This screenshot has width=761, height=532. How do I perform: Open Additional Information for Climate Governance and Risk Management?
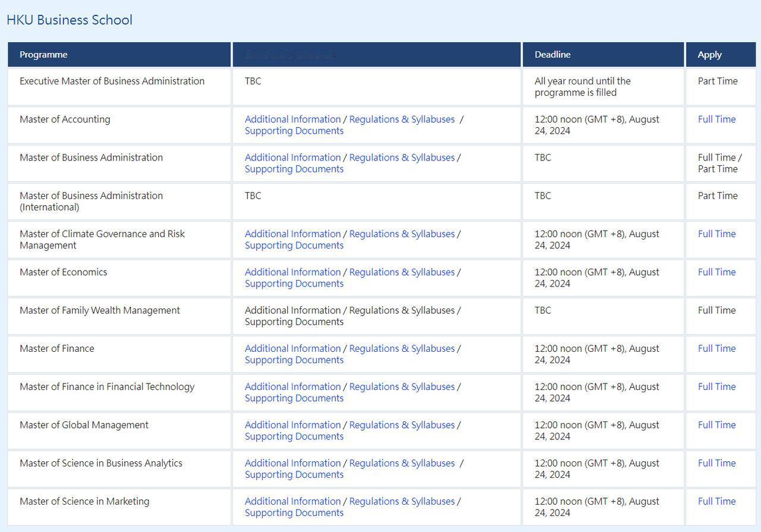pos(293,234)
